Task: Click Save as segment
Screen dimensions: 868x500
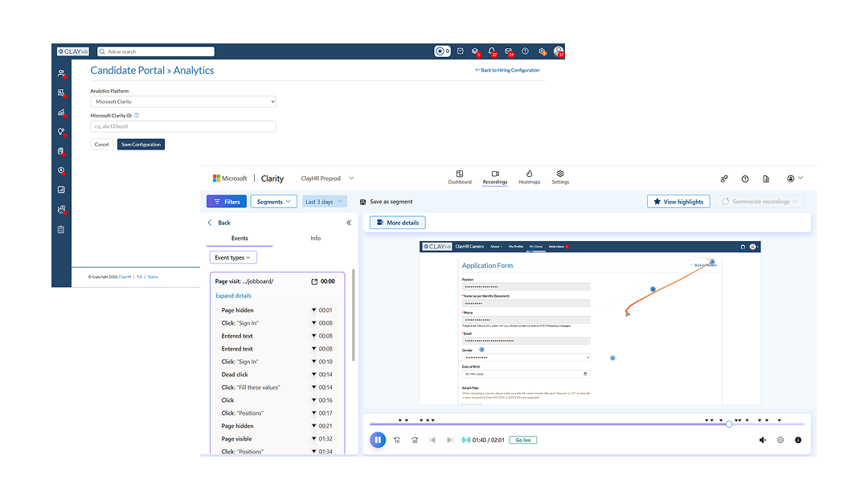Action: 386,202
